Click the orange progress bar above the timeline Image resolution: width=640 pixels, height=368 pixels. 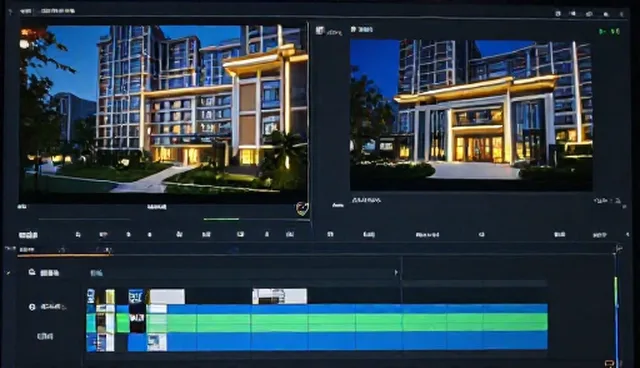click(64, 255)
